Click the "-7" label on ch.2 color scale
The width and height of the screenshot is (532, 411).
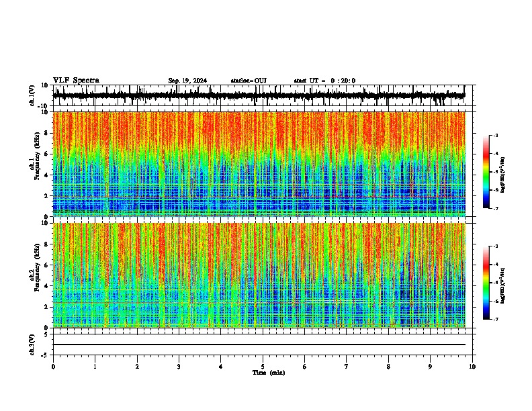point(496,319)
